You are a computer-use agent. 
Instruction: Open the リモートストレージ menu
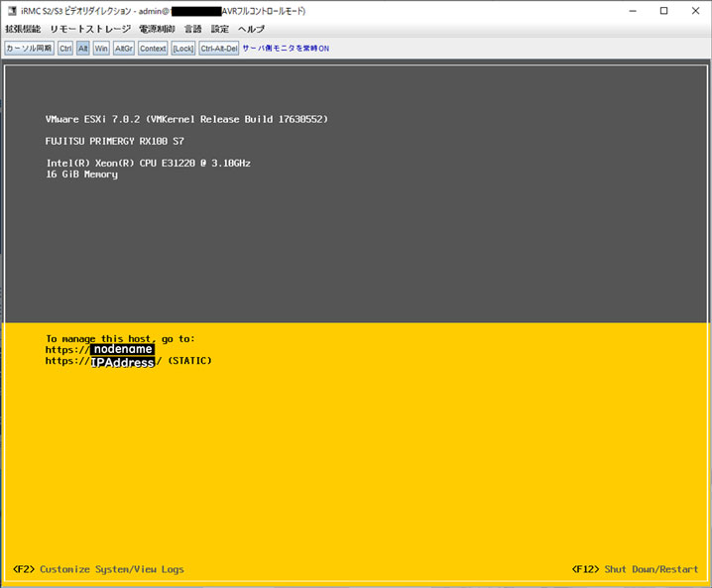pos(90,29)
